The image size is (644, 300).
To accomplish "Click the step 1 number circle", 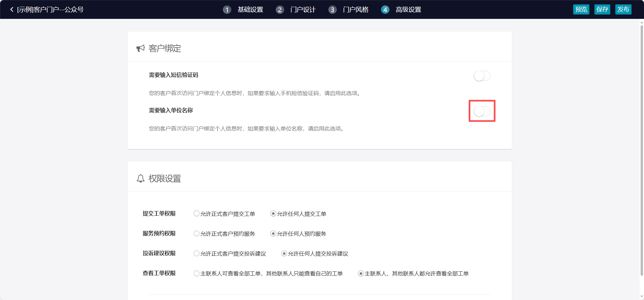I will (x=227, y=10).
